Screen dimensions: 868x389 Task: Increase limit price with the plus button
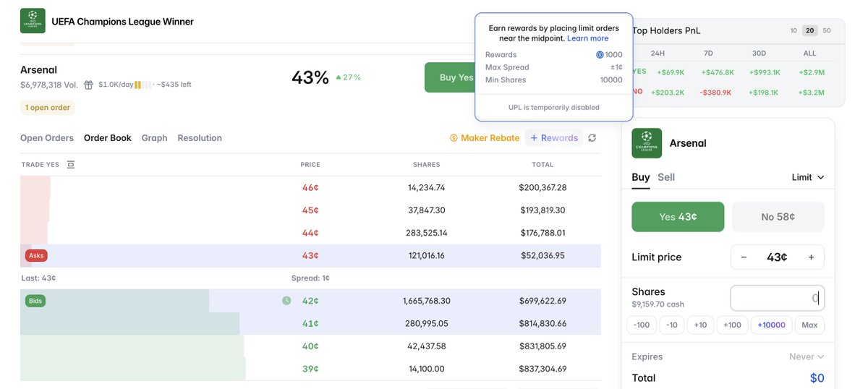point(811,257)
